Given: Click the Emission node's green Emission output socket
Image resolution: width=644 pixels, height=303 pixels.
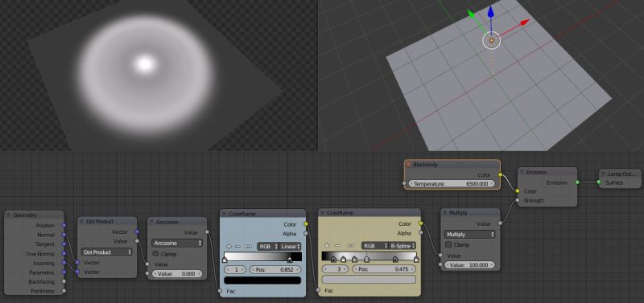Looking at the screenshot, I should coord(577,182).
